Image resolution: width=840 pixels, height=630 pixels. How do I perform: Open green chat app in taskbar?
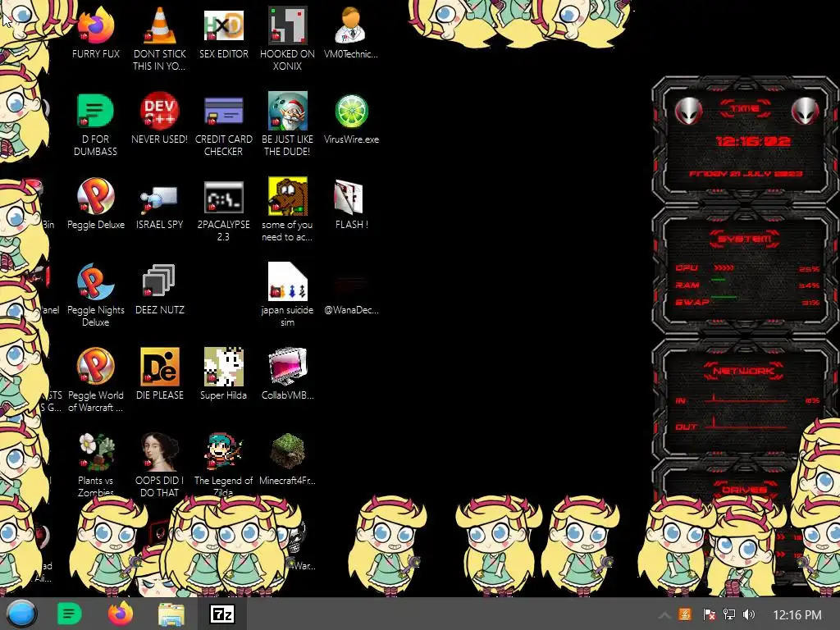point(69,614)
